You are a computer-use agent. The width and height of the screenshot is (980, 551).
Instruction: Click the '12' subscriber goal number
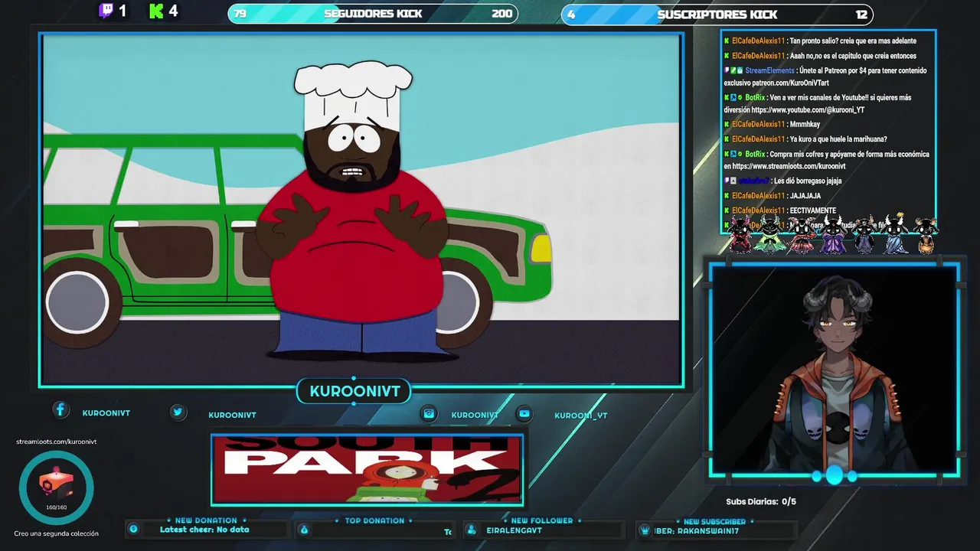tap(861, 14)
